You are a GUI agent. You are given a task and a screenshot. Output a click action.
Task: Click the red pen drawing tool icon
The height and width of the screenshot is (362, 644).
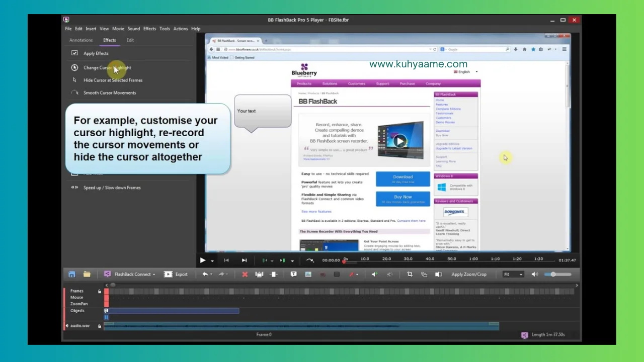point(352,274)
